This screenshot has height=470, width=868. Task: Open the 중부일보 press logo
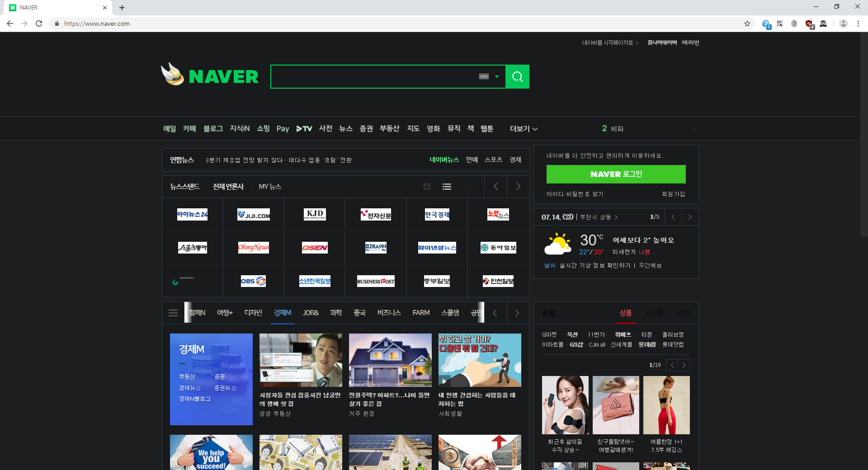coord(437,281)
